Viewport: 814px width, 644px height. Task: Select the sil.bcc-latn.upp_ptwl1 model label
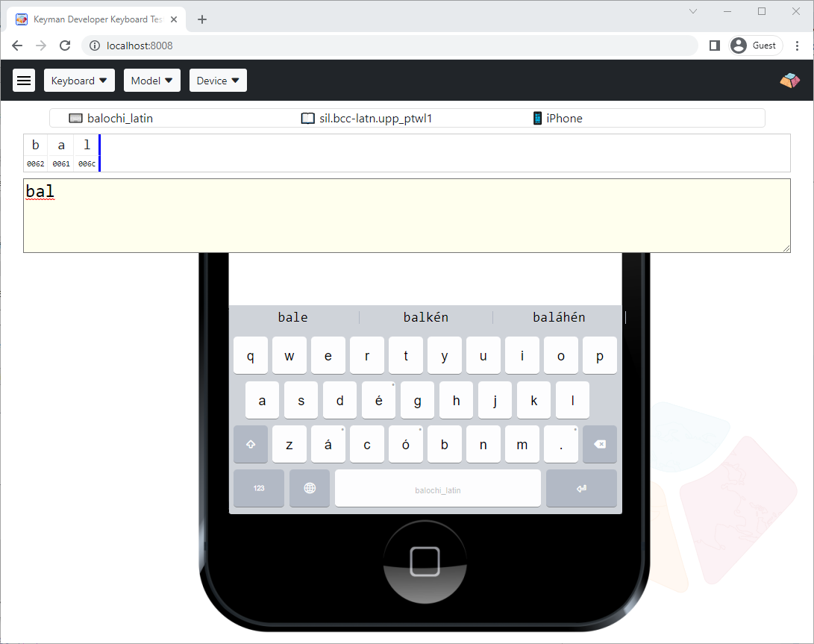pyautogui.click(x=375, y=119)
